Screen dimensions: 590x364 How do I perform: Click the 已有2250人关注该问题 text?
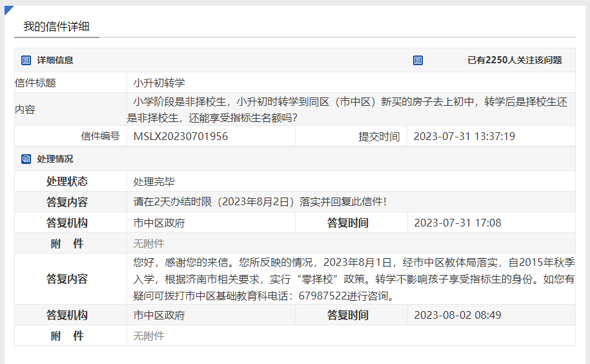pos(514,60)
